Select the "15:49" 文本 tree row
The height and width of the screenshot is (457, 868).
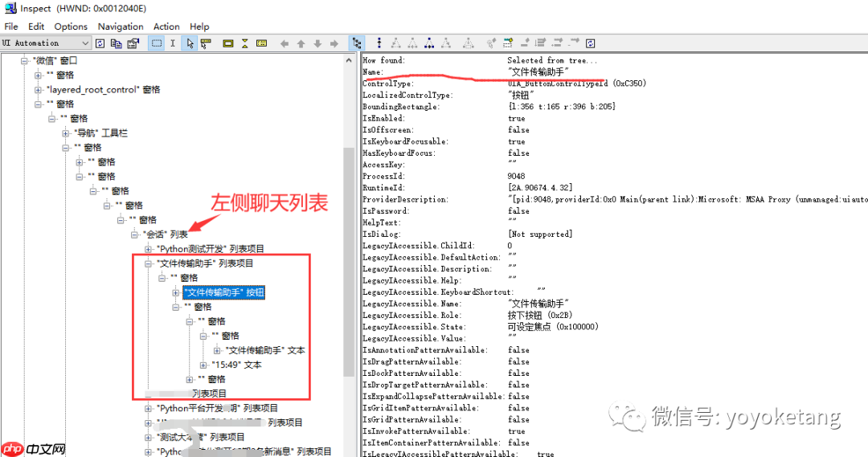click(236, 365)
